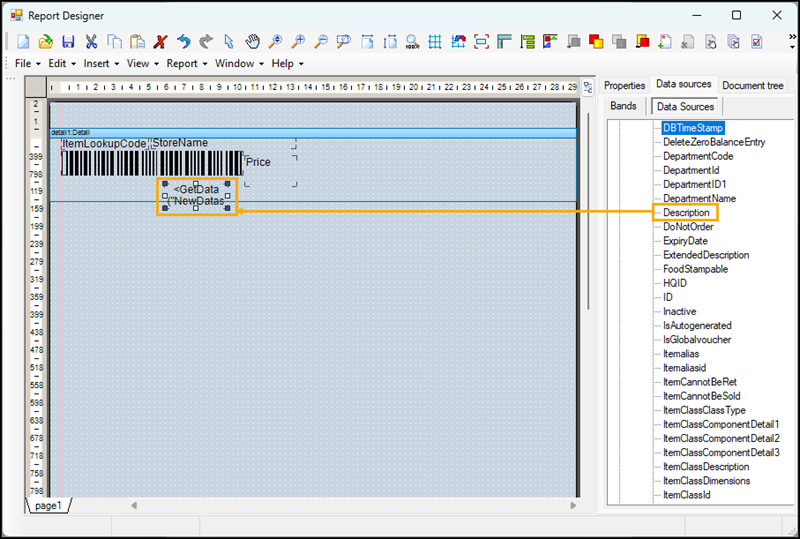Zoom out with the minus magnifier icon
Screen dimensions: 800x539
click(321, 42)
